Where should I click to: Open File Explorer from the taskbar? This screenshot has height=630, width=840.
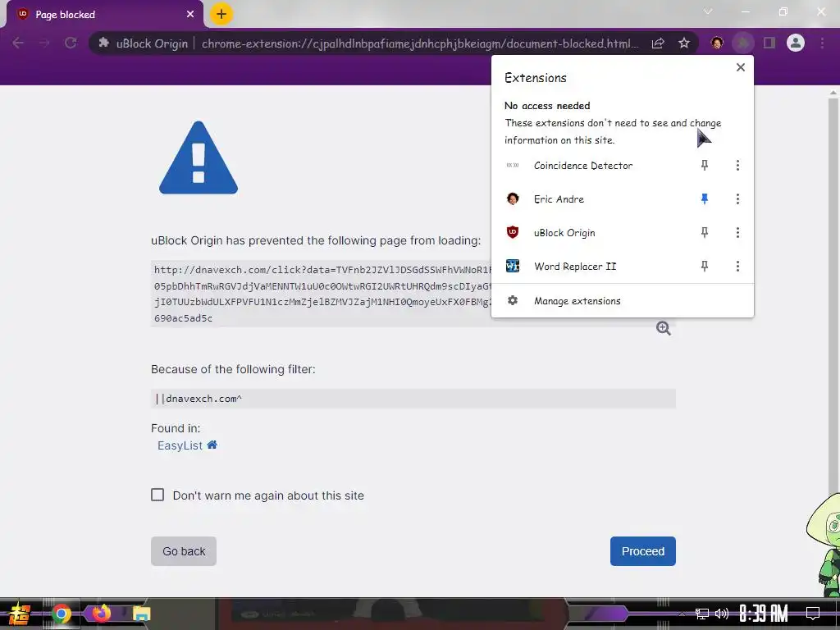(x=141, y=614)
